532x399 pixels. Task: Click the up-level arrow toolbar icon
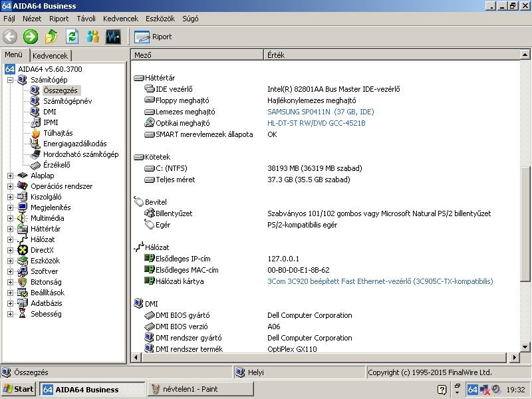click(51, 37)
